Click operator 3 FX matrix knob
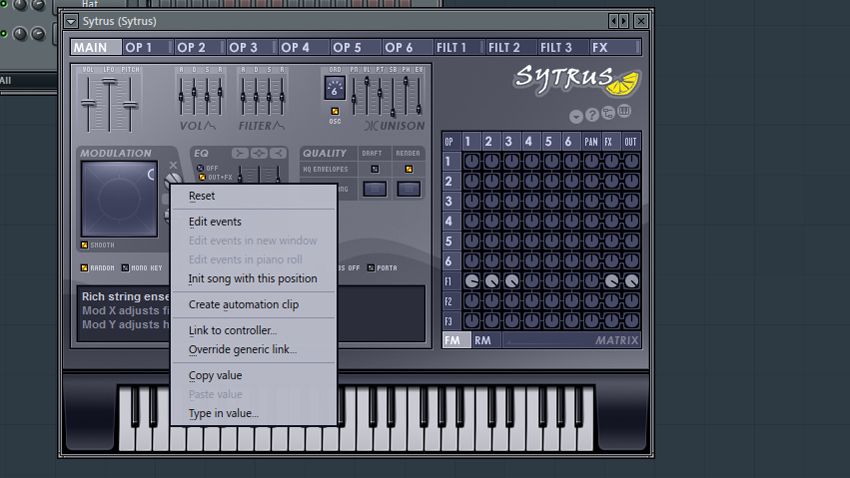The width and height of the screenshot is (850, 478). tap(611, 201)
